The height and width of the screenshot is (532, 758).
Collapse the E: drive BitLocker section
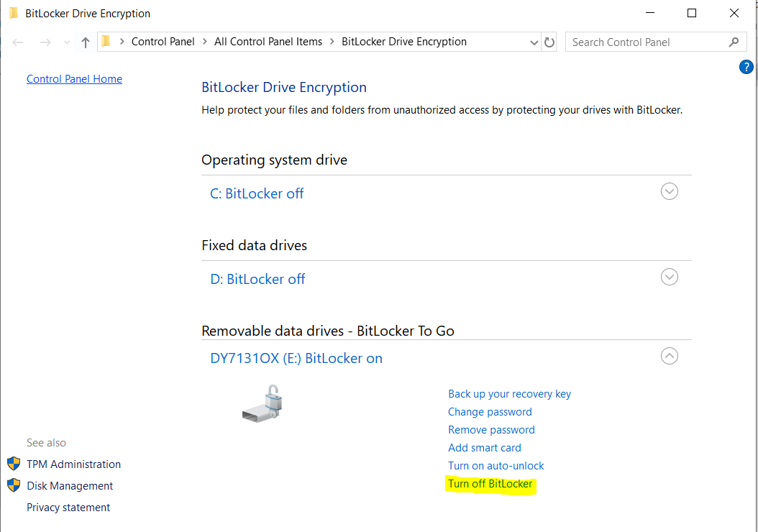pos(669,356)
